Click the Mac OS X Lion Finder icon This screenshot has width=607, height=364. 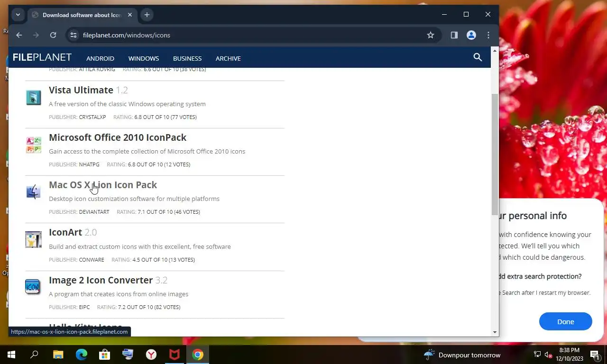point(33,192)
